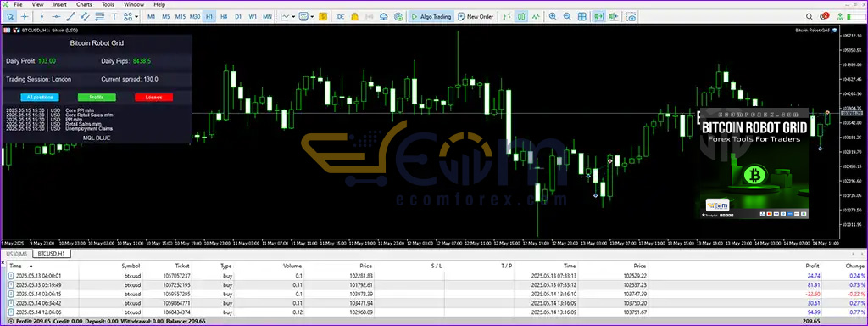Zoom out of the chart

(x=567, y=17)
